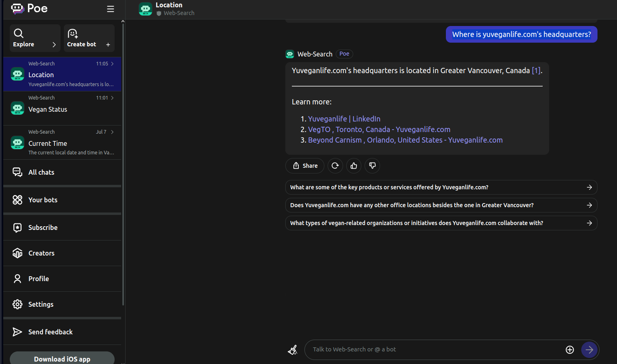Screen dimensions: 617x364
Task: Open Web-Search bot avatar in header
Action: [146, 9]
